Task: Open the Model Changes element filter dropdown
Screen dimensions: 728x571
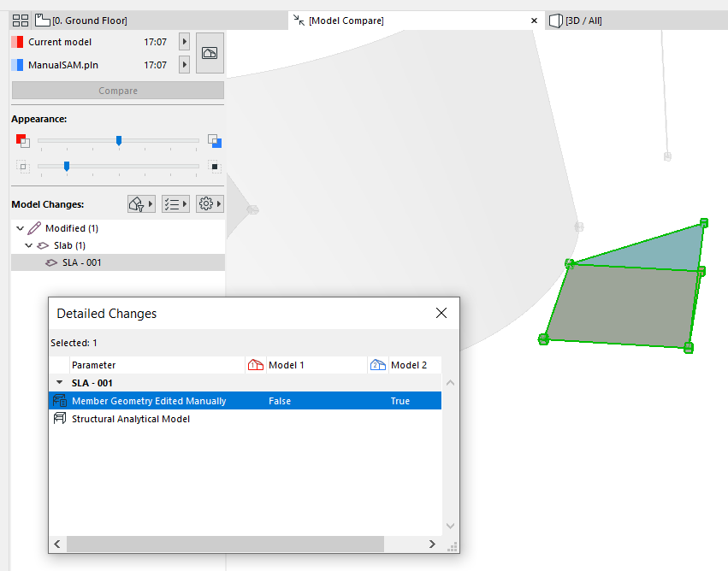Action: click(x=141, y=203)
